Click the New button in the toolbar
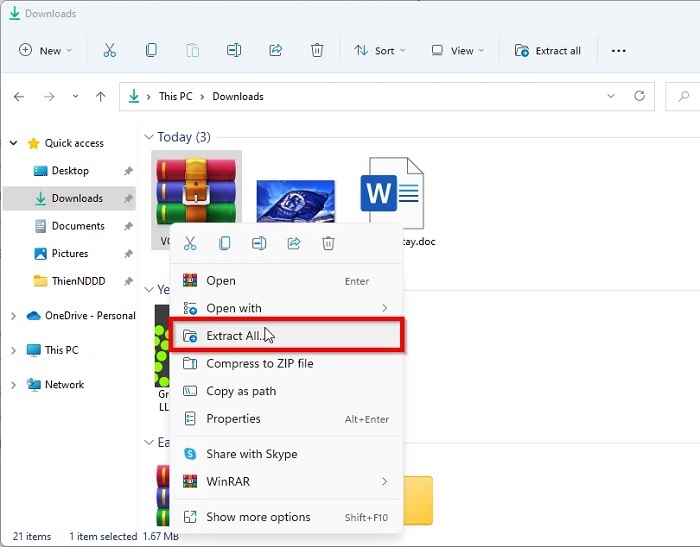700x547 pixels. point(41,50)
